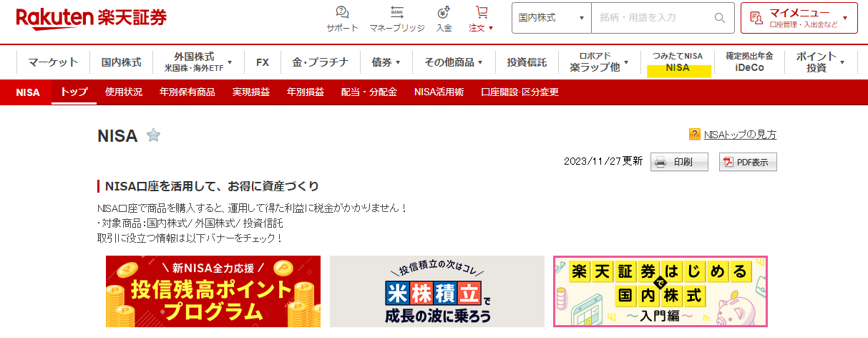The image size is (868, 338).
Task: Click the Rakuten 楽天証券 logo
Action: [x=91, y=18]
